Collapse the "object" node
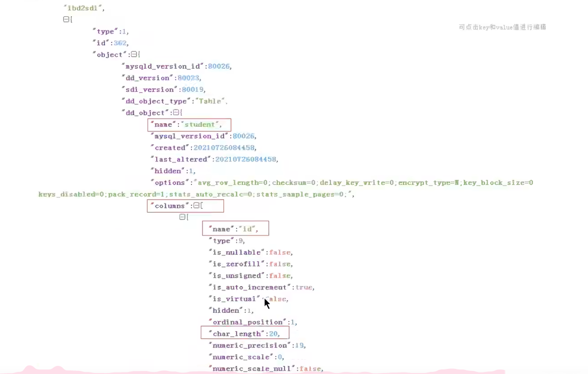Screen dimensions: 588x374 click(x=134, y=55)
